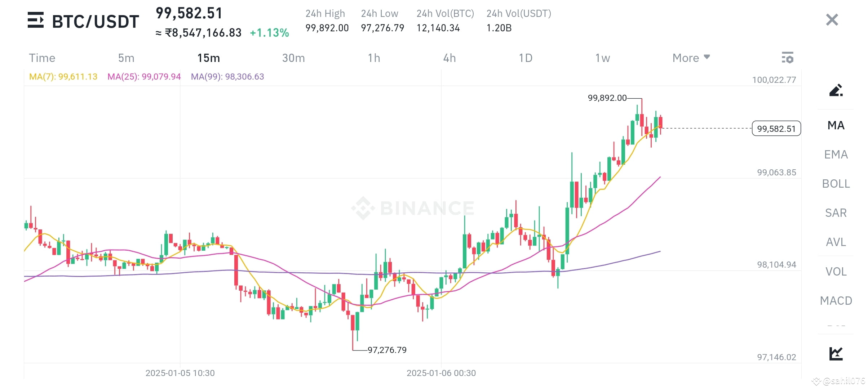Click the 98,104.94 price axis label
Screen dimensions: 868x389
(x=776, y=264)
